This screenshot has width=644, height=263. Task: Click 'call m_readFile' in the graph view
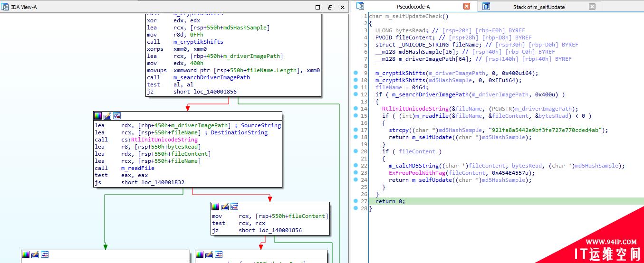(x=125, y=168)
